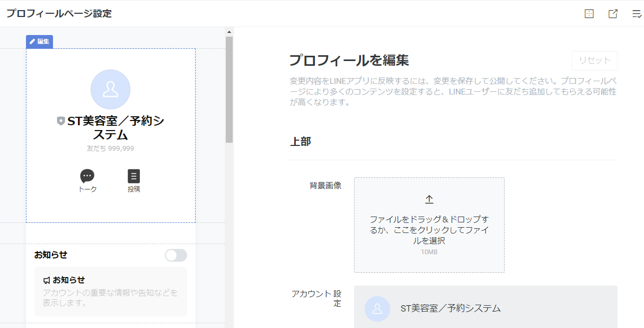644x328 pixels.
Task: Click the dotted grid layout icon in header
Action: tap(589, 14)
